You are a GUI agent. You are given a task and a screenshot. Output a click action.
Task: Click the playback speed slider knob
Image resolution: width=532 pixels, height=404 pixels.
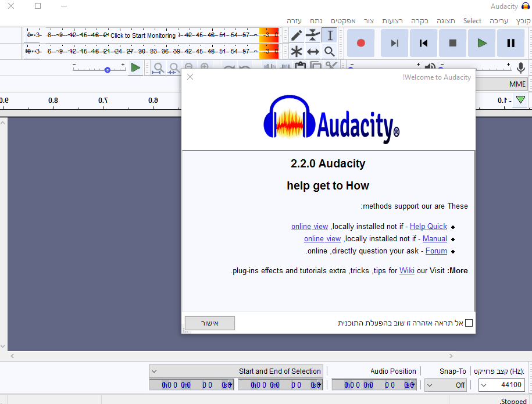(108, 70)
